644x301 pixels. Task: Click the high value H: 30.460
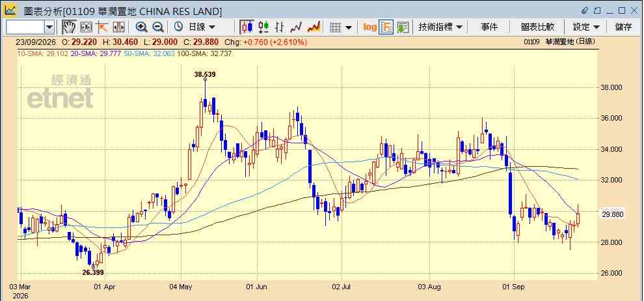click(120, 42)
